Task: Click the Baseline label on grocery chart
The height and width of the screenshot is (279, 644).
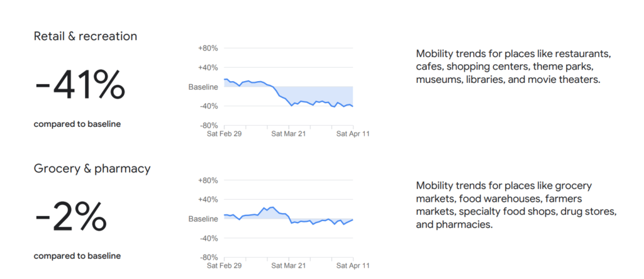Action: (203, 219)
